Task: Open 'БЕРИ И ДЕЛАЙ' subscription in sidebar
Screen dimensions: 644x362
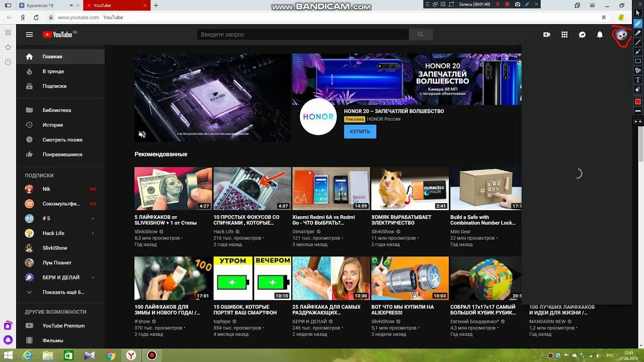Action: [x=60, y=278]
